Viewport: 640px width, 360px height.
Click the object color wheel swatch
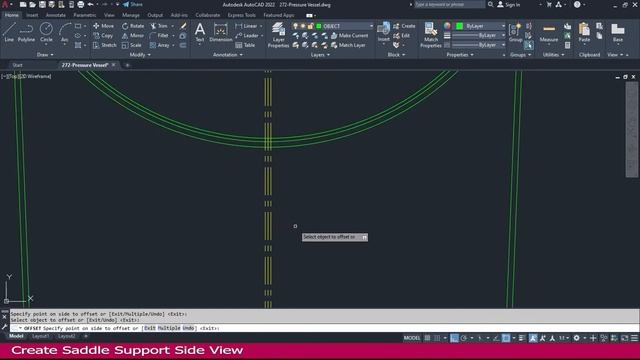coord(447,26)
